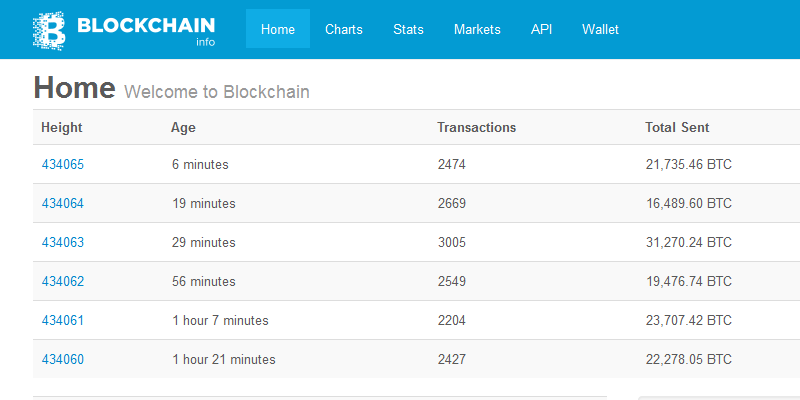Open the API menu item
Image resolution: width=800 pixels, height=400 pixels.
[x=541, y=30]
